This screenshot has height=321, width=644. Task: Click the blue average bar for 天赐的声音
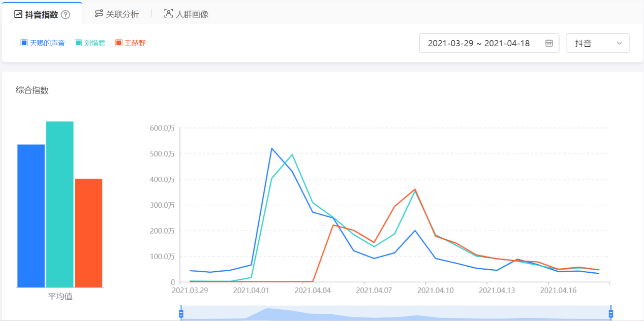(x=31, y=216)
